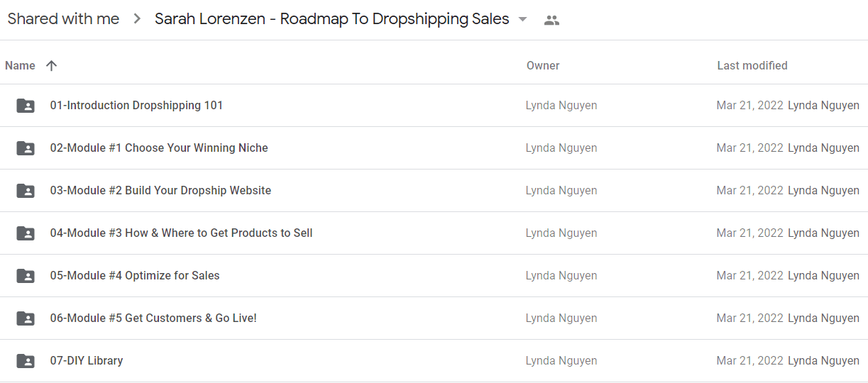Click the shared people icon beside folder title

[x=551, y=20]
